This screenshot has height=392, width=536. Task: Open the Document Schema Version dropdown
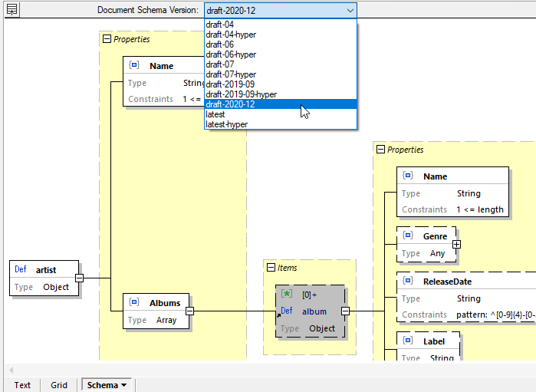pos(350,10)
